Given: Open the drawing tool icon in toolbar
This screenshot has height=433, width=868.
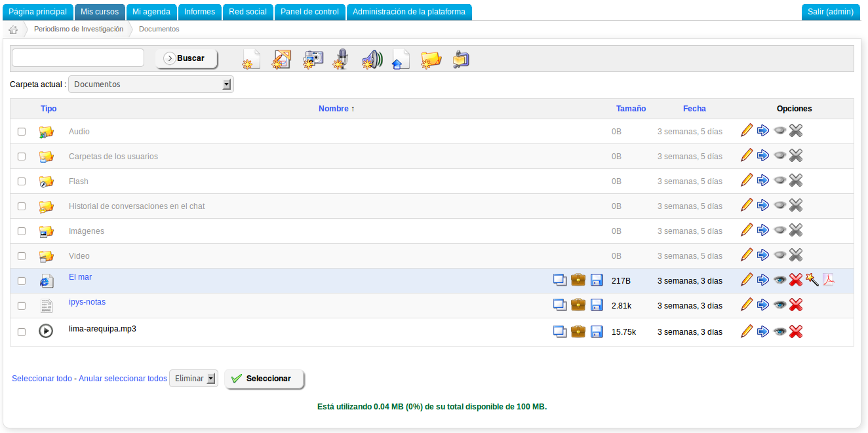Looking at the screenshot, I should click(x=281, y=60).
